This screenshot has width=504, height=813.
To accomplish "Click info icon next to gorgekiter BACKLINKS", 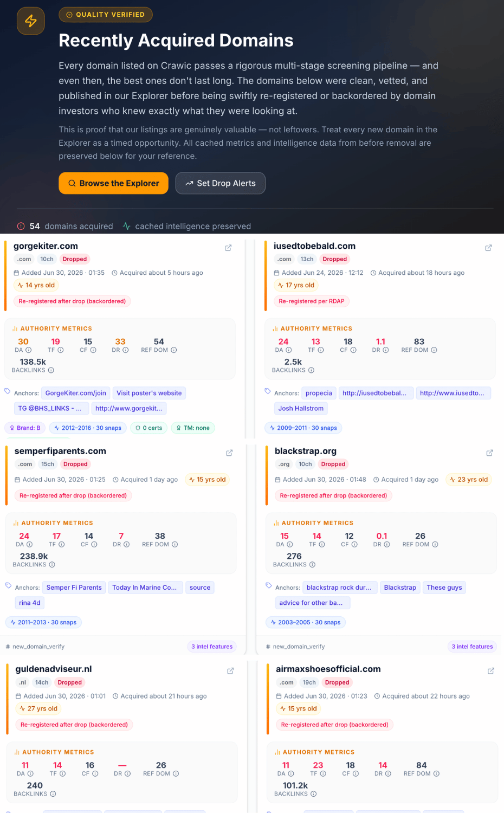I will (x=51, y=370).
